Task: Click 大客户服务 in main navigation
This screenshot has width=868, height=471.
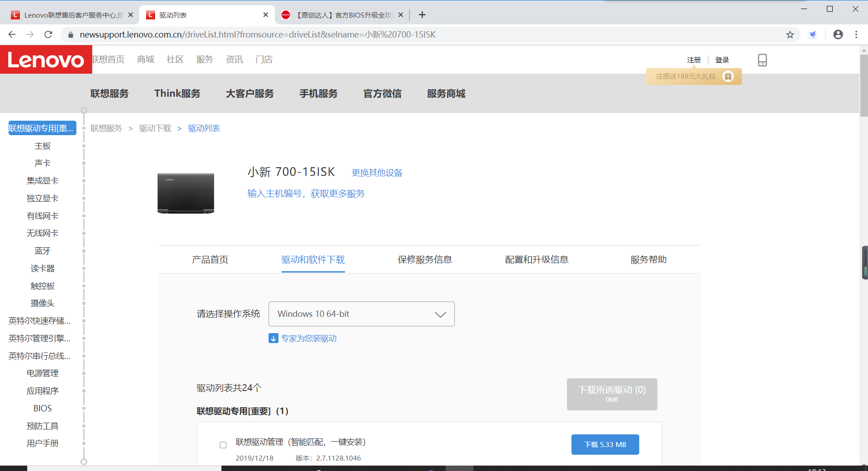Action: click(x=250, y=94)
